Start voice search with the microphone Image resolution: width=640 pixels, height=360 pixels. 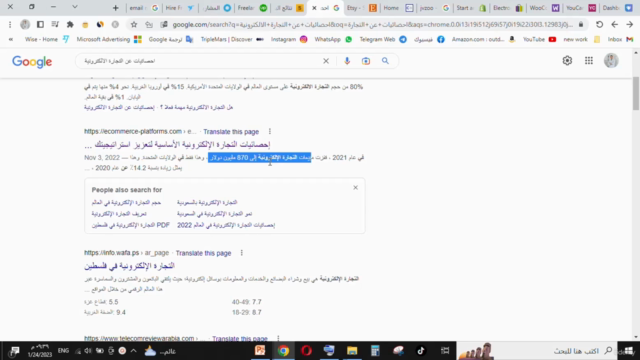pos(347,61)
